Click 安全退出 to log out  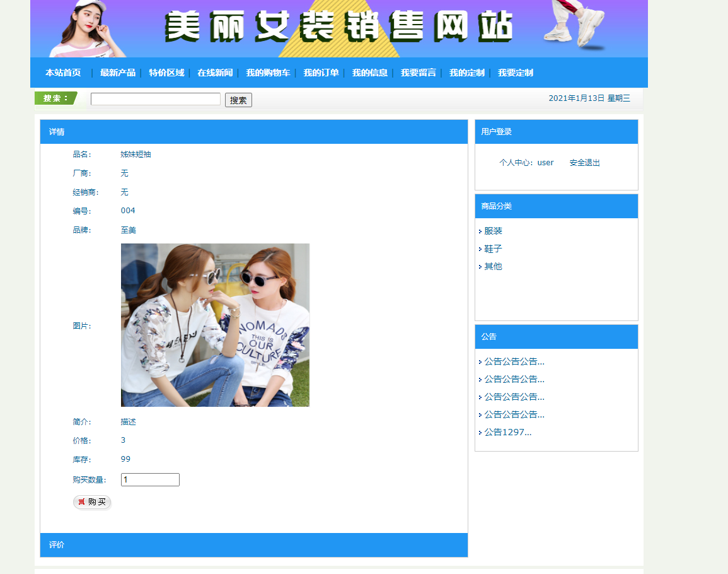584,163
